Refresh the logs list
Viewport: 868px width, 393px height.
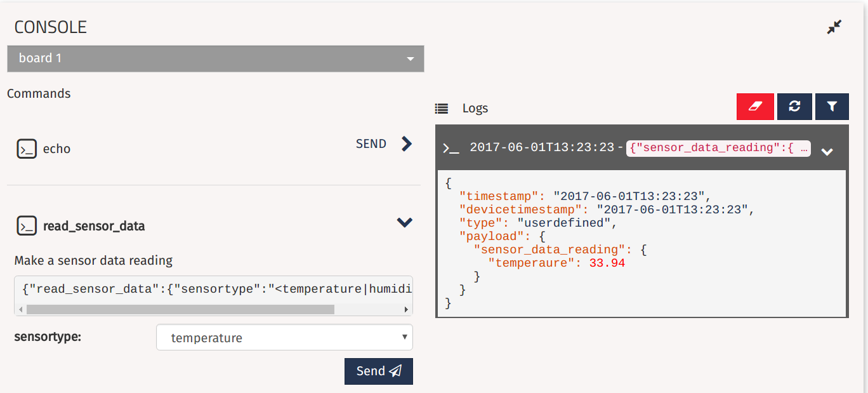tap(794, 107)
